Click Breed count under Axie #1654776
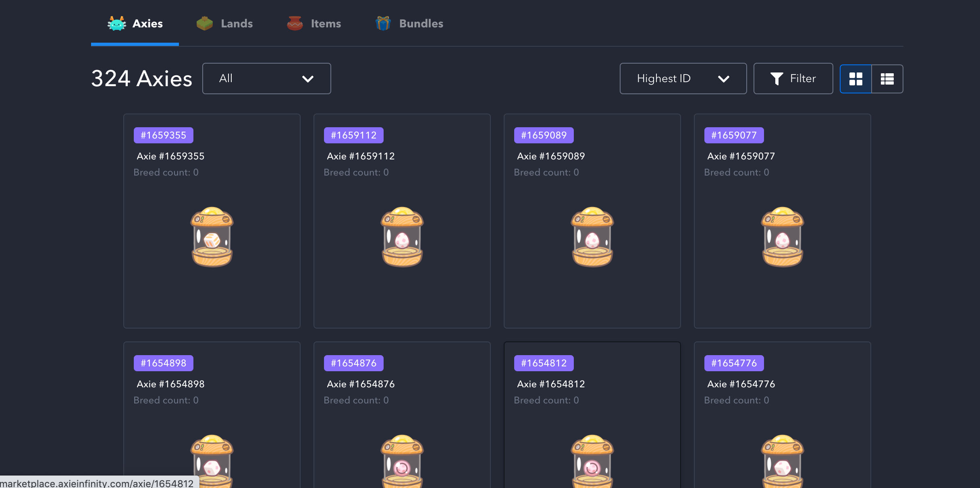 click(737, 400)
